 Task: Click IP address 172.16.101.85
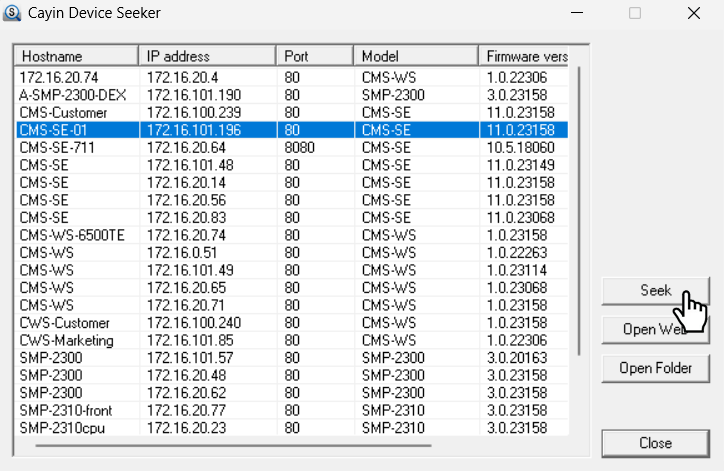(190, 341)
